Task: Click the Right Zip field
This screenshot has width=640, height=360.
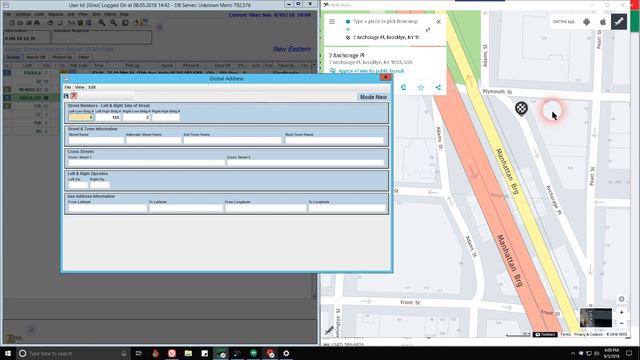Action: pos(100,184)
